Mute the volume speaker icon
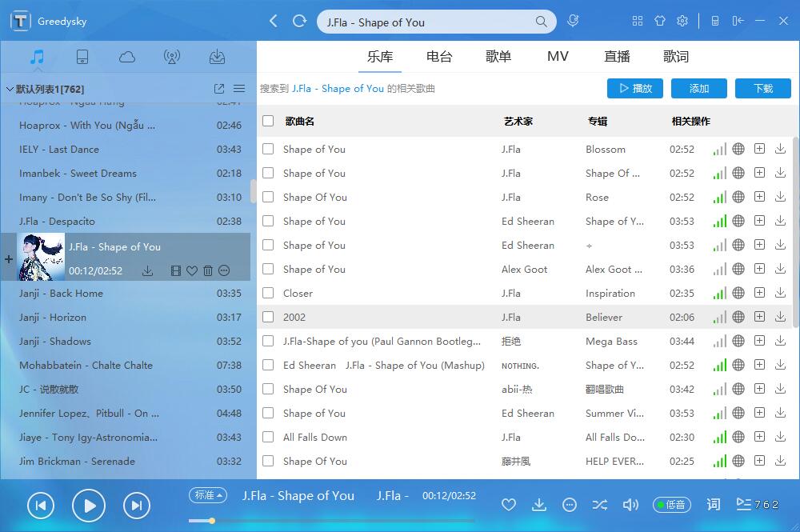Screen dimensions: 800x532 pyautogui.click(x=630, y=505)
